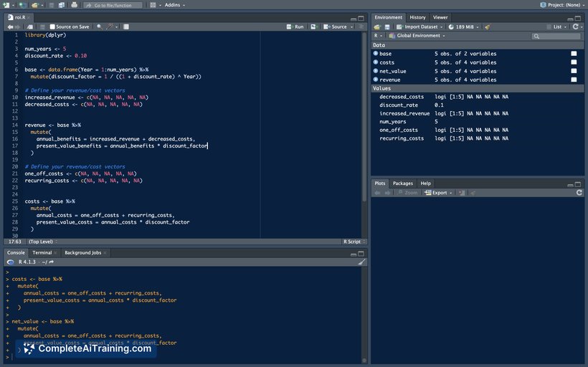Open the R language selector dropdown
This screenshot has height=367, width=588.
pos(378,36)
